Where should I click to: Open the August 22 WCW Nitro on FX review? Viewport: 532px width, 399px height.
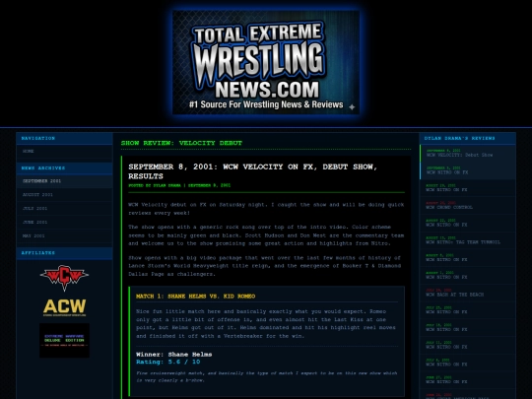pos(468,223)
